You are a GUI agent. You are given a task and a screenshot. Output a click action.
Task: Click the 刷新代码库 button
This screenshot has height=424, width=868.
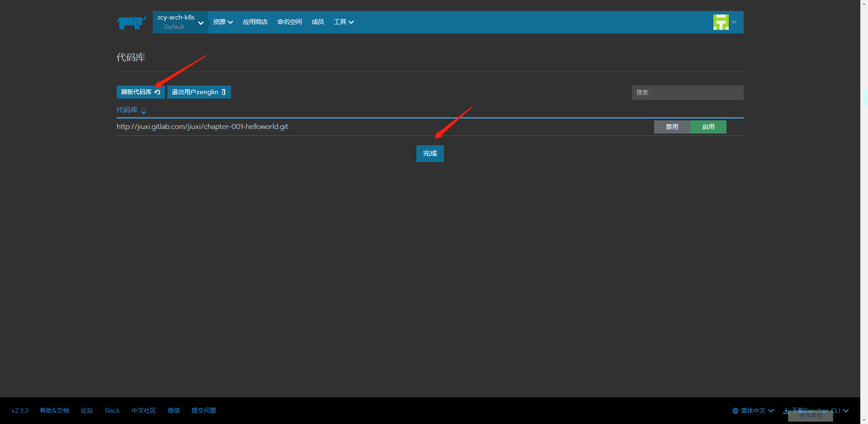[x=141, y=92]
